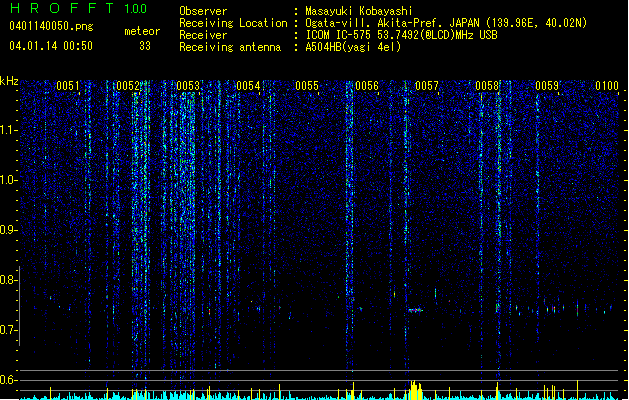Click the date stamp 04.01.14 00:50

pyautogui.click(x=51, y=46)
